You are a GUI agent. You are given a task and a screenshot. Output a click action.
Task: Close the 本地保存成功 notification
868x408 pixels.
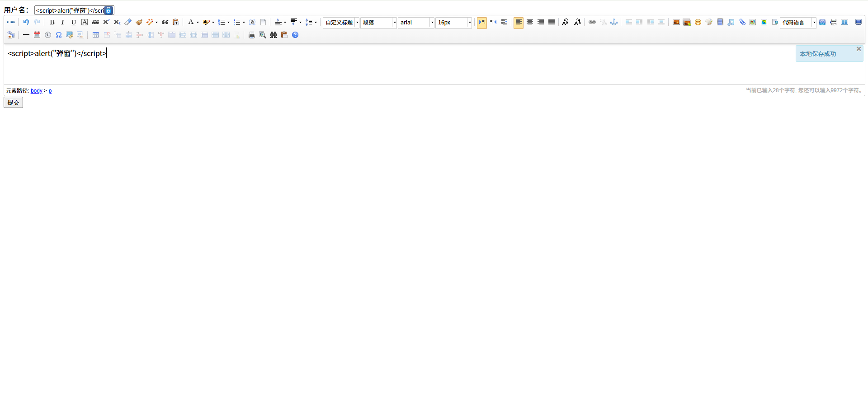tap(859, 49)
